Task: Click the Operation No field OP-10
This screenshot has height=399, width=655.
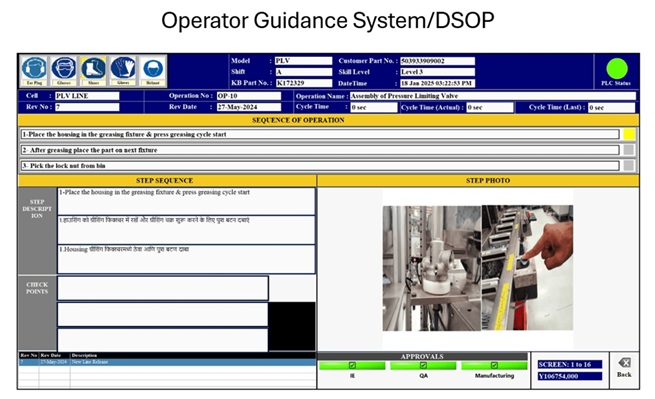Action: (x=249, y=96)
